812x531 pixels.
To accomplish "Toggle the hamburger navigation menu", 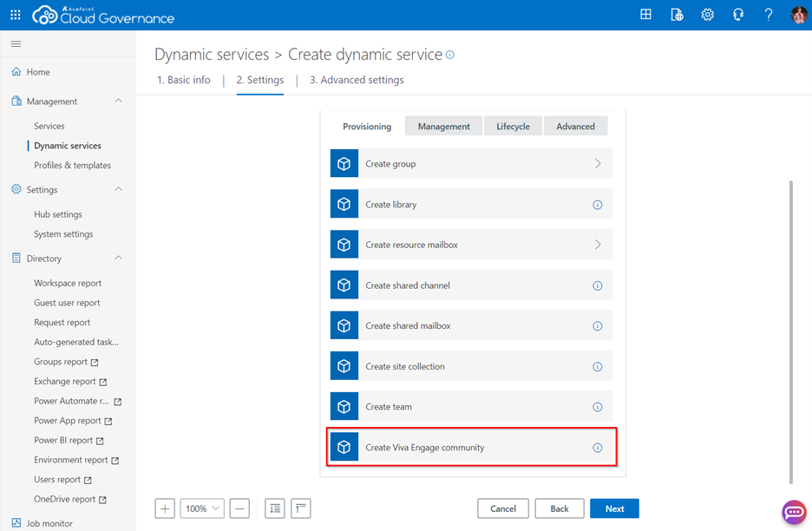I will (x=16, y=44).
